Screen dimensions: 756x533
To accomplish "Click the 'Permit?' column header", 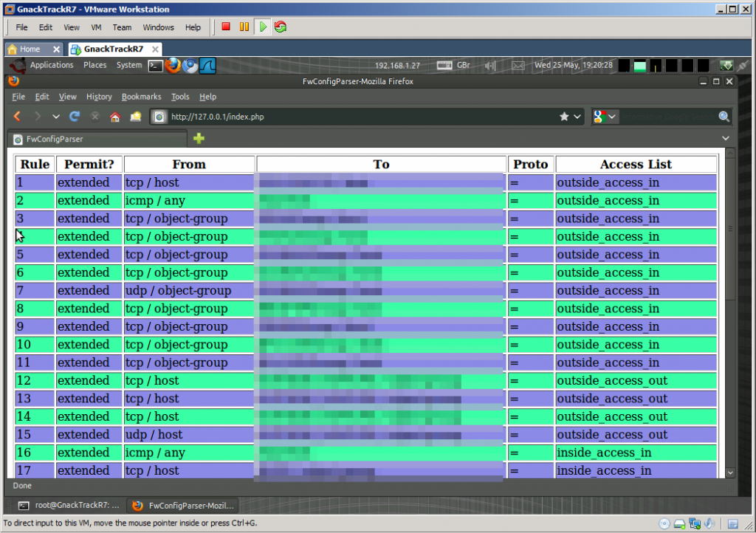I will (89, 165).
